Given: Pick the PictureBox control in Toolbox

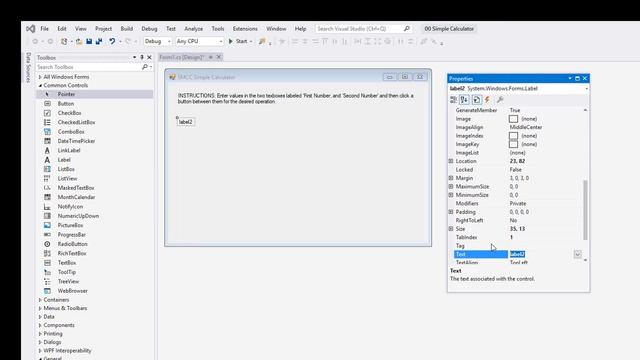Looking at the screenshot, I should [95, 226].
